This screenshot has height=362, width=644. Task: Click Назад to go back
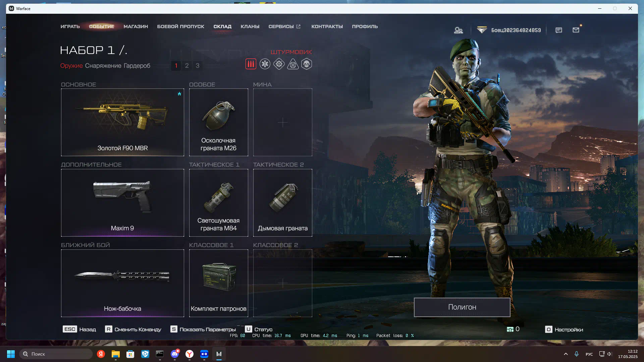(88, 329)
